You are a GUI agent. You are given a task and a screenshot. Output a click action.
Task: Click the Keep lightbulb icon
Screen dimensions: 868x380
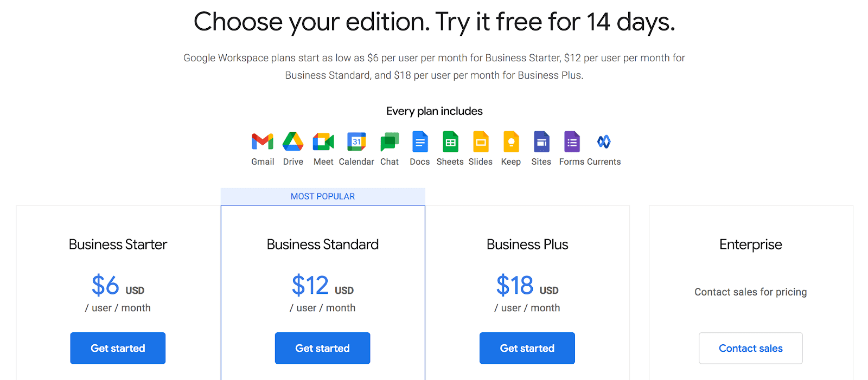coord(511,141)
